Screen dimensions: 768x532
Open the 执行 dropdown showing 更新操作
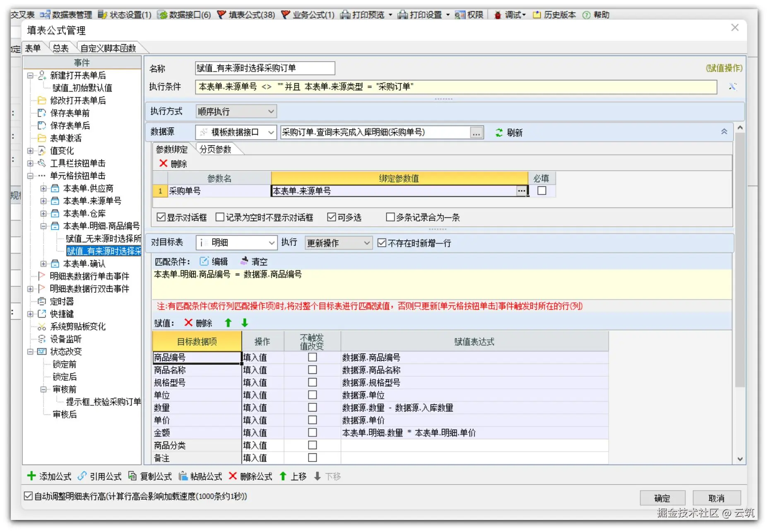366,243
